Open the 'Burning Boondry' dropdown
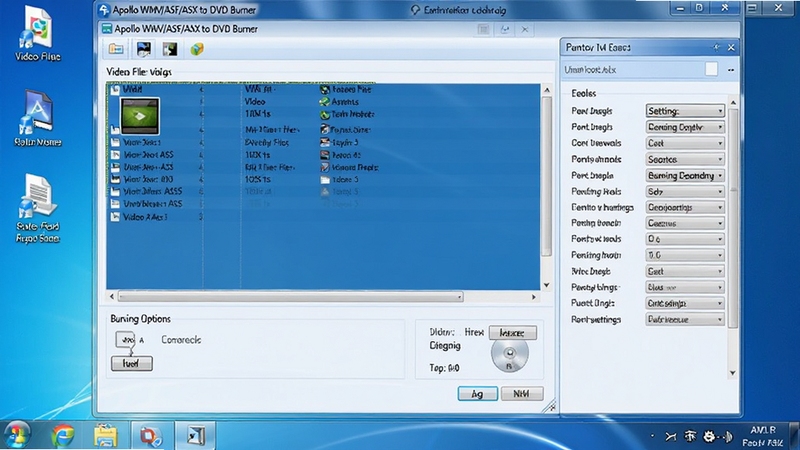 point(685,176)
